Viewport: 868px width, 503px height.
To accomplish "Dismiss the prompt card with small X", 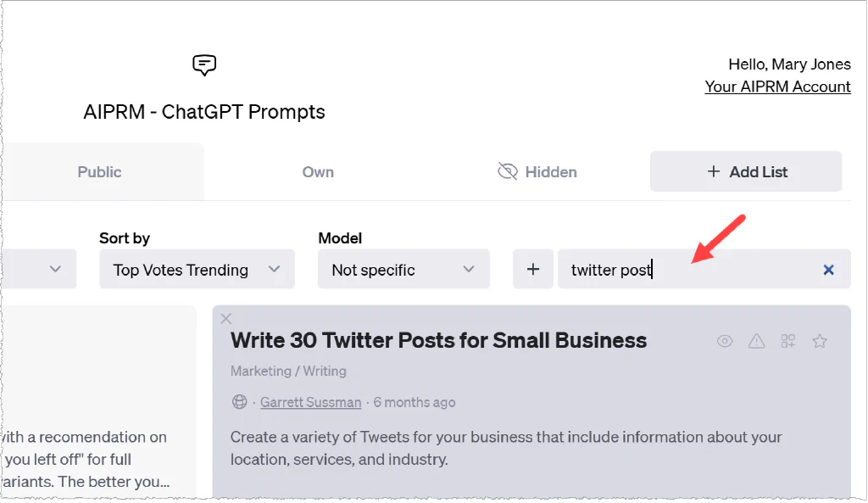I will pyautogui.click(x=225, y=319).
